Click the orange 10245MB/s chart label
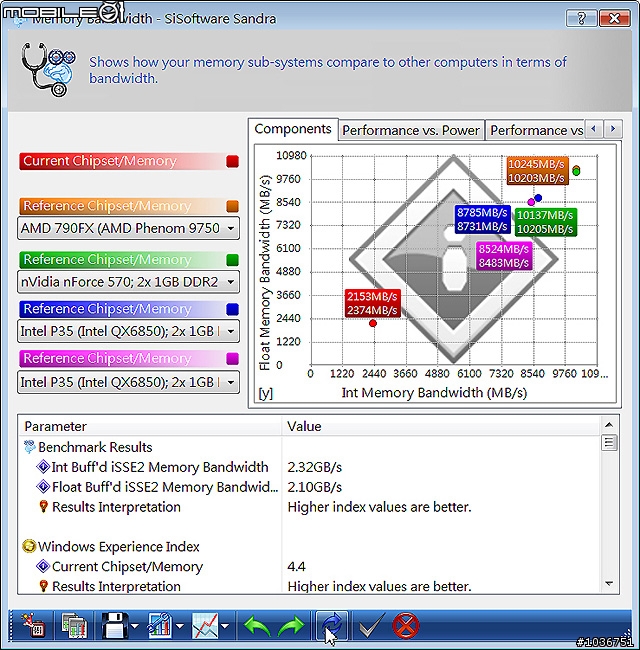This screenshot has width=640, height=650. point(536,171)
